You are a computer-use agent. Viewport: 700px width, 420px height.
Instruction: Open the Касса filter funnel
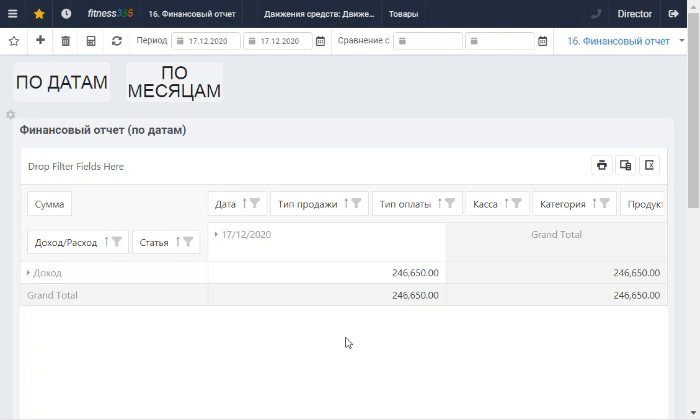tap(517, 204)
